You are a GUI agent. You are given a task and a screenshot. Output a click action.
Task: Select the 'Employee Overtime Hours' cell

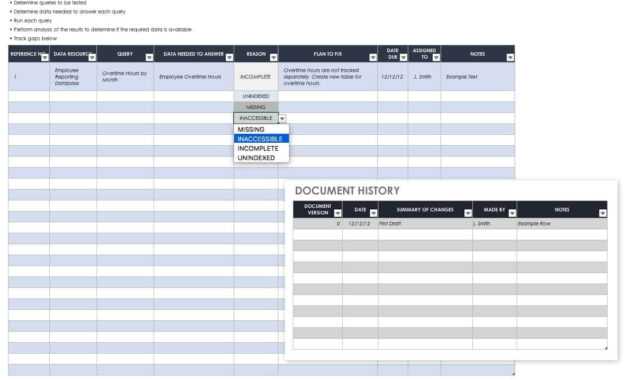[194, 77]
